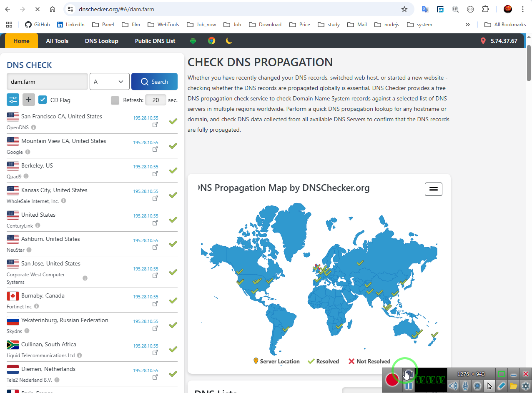This screenshot has height=393, width=532.
Task: Toggle recorder webcam capture
Action: (x=477, y=386)
